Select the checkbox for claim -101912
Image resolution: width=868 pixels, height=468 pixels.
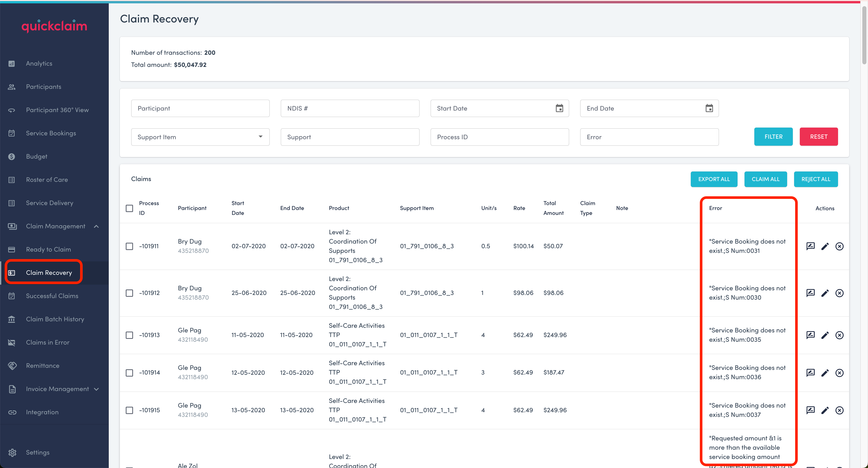tap(129, 293)
